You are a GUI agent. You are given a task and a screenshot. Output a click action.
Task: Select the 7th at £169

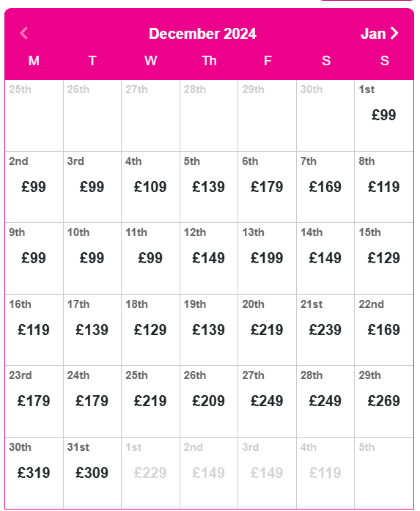point(325,187)
